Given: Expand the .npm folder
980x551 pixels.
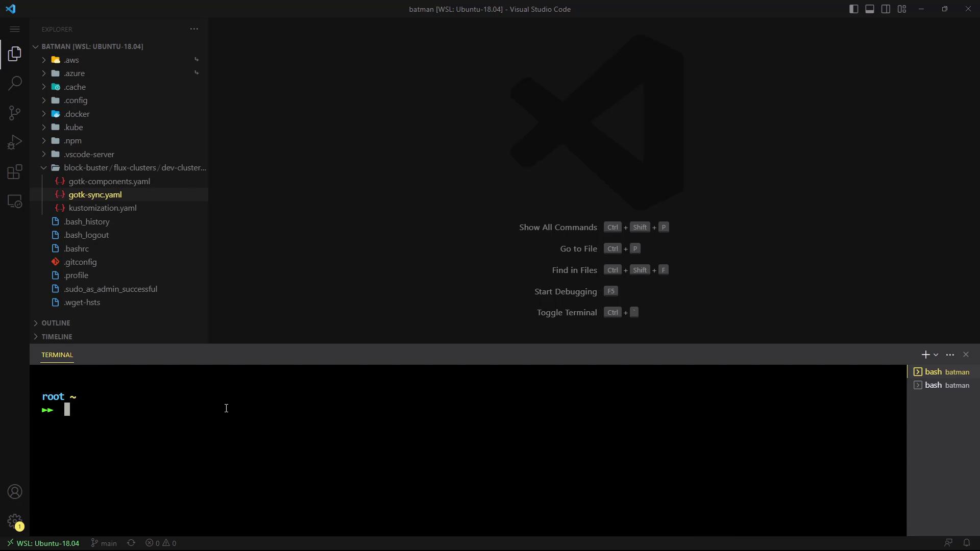Looking at the screenshot, I should 119,141.
